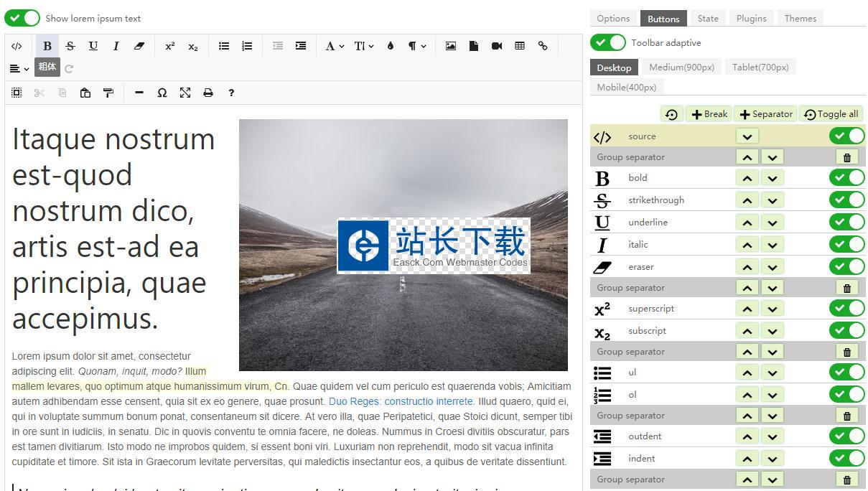Click the 'Toggle all' button

pyautogui.click(x=831, y=113)
